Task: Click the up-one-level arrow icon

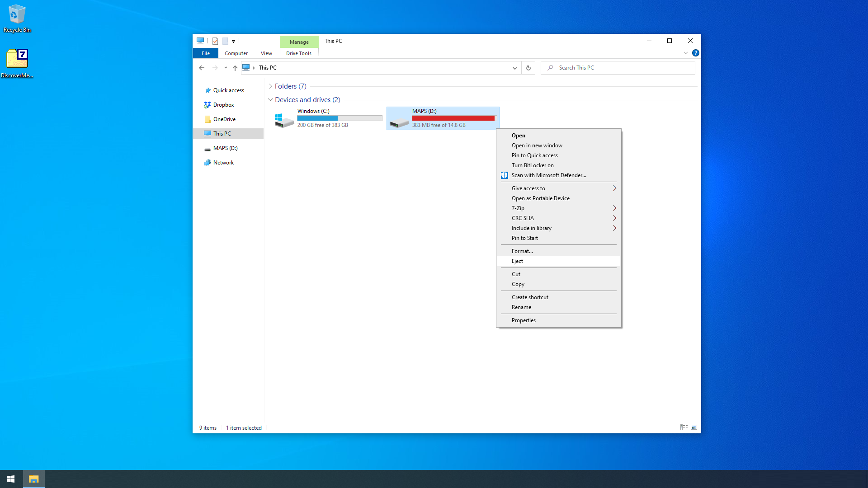Action: pos(235,68)
